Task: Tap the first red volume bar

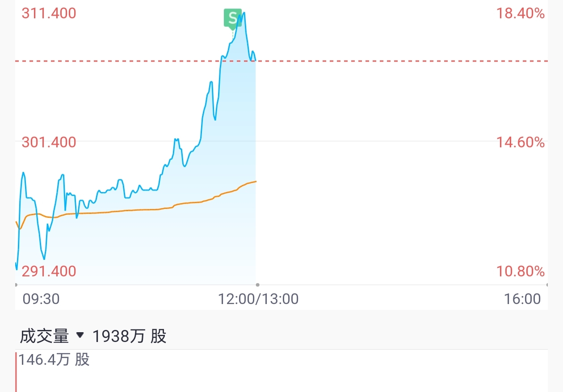Action: coord(16,372)
